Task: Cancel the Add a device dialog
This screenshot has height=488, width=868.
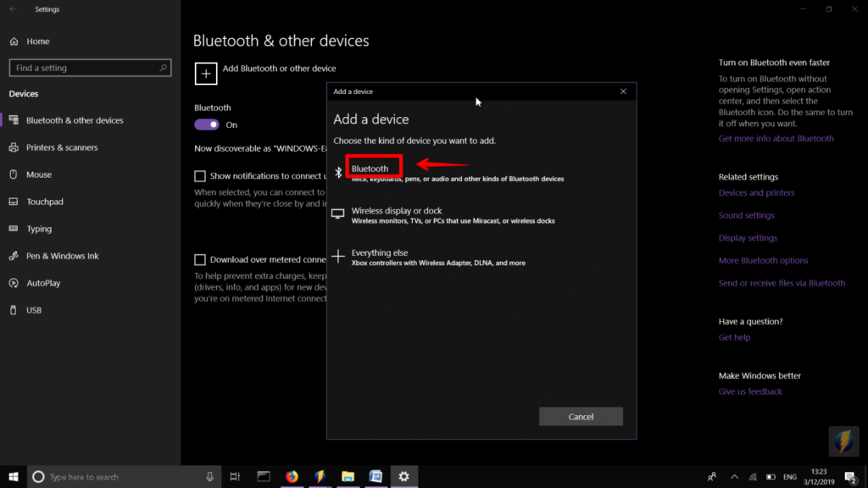Action: point(581,417)
